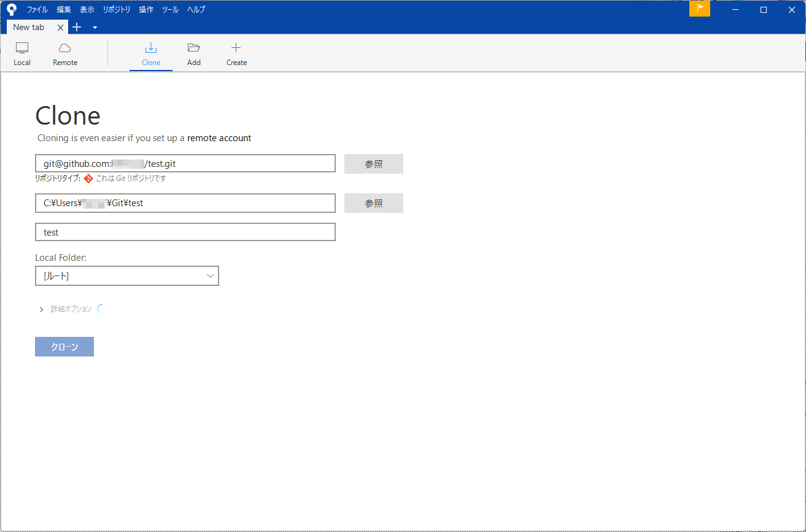Image resolution: width=806 pixels, height=532 pixels.
Task: Click the クローン button
Action: point(64,347)
